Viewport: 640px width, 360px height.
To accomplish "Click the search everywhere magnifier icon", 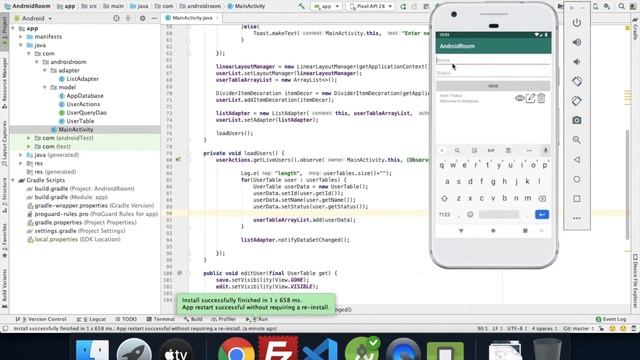I will pos(621,6).
